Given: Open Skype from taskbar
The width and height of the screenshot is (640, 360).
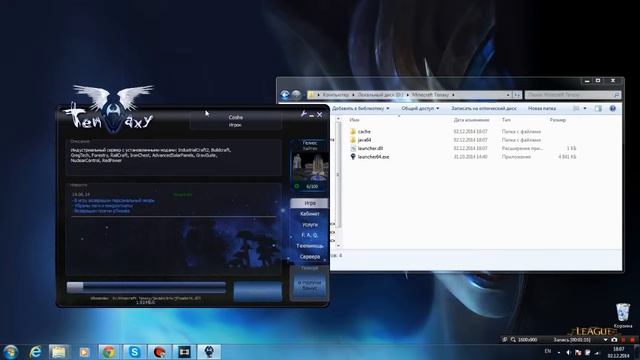Looking at the screenshot, I should (134, 351).
